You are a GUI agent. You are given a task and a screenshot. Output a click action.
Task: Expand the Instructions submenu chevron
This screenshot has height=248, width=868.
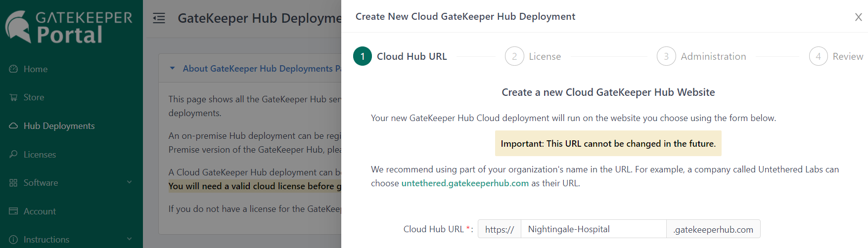coord(129,239)
